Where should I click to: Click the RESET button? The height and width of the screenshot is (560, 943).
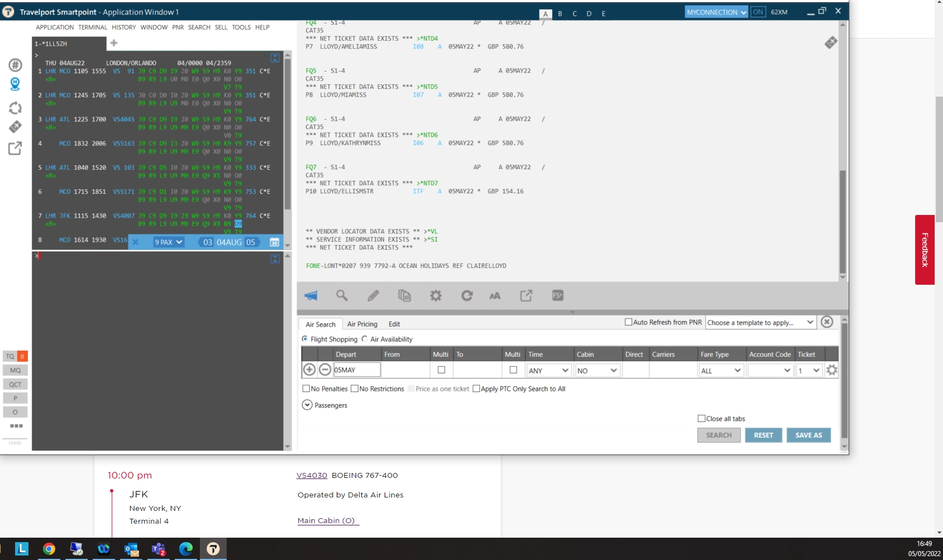click(x=763, y=435)
